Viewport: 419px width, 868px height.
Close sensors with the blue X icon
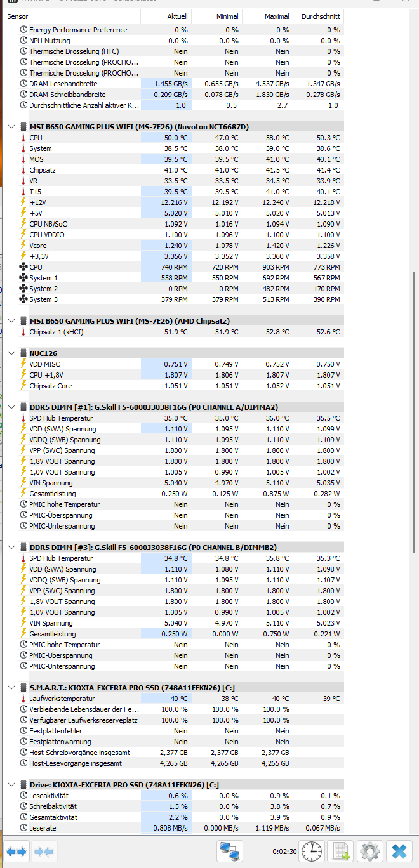399,851
